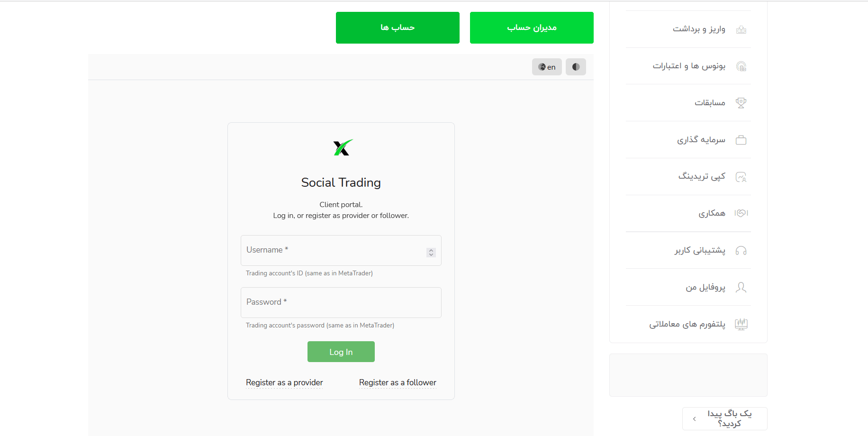
Task: Open user support headphones icon
Action: point(741,251)
